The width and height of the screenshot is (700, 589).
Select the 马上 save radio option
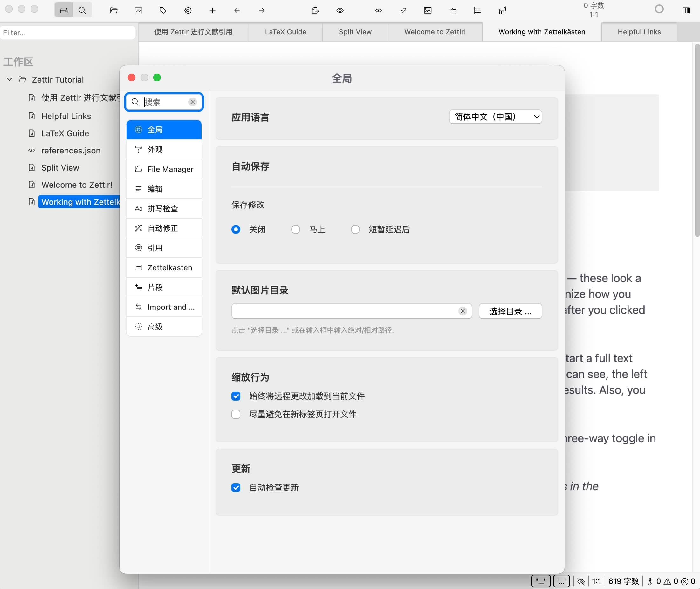[x=295, y=229]
